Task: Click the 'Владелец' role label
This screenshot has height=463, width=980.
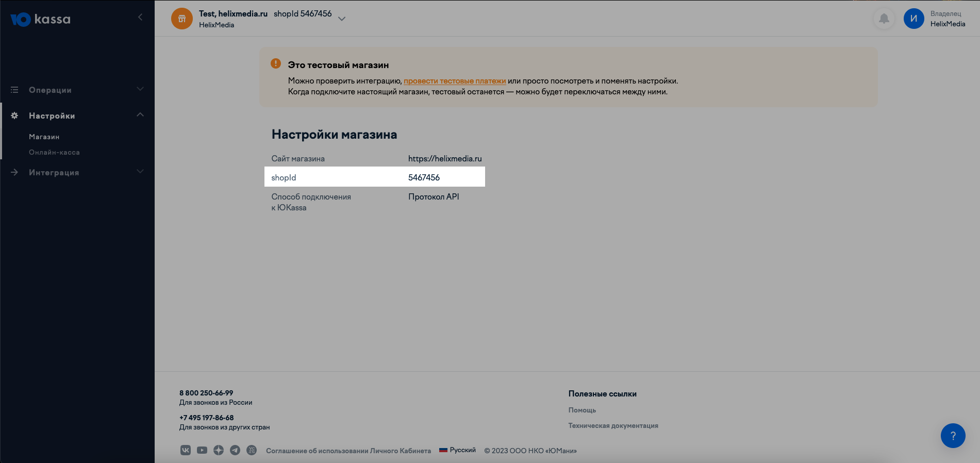Action: point(946,14)
